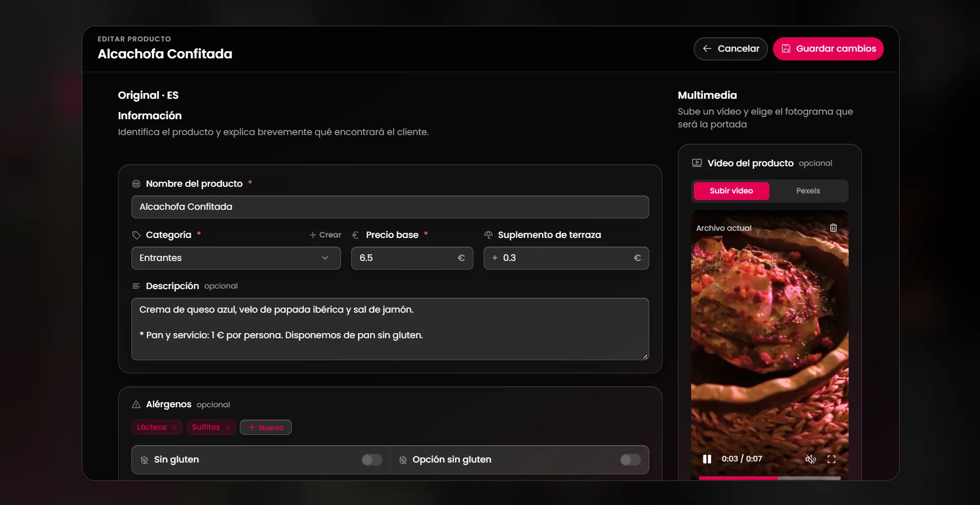Enable the Sin gluten switch
Image resolution: width=980 pixels, height=505 pixels.
[x=372, y=459]
